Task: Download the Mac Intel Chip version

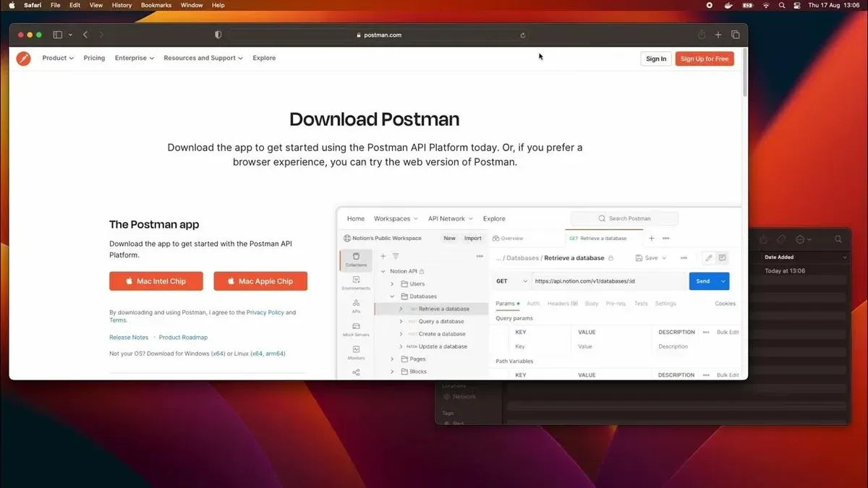Action: (156, 281)
